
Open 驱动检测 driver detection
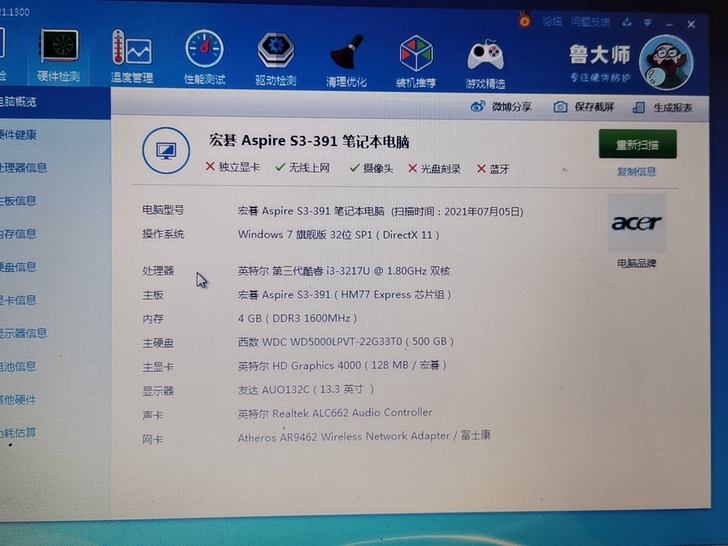[276, 59]
